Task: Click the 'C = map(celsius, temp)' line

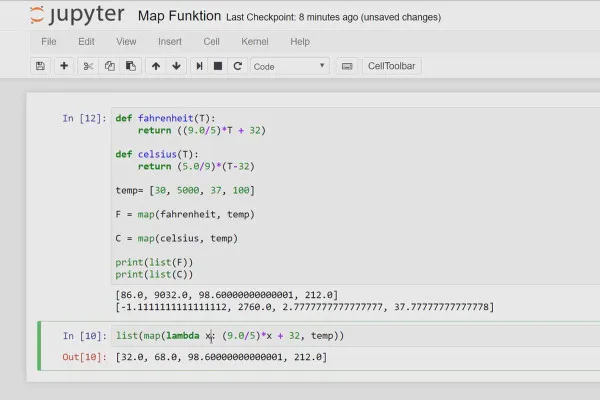Action: coord(176,238)
